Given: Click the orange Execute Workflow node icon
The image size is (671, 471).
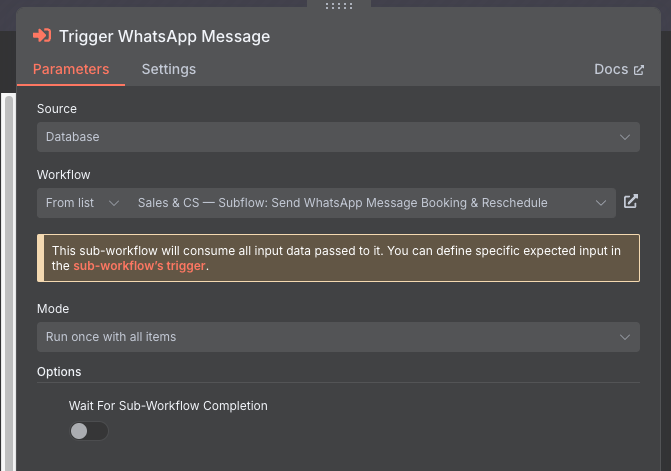Looking at the screenshot, I should (x=42, y=36).
